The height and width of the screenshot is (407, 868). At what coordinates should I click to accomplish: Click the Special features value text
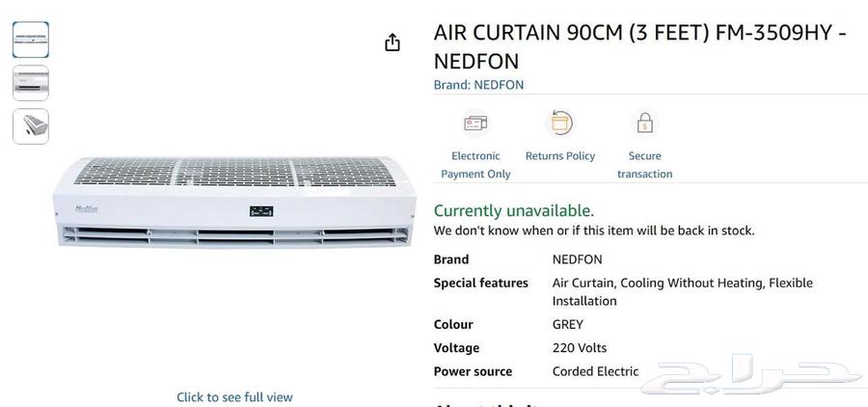tap(682, 291)
